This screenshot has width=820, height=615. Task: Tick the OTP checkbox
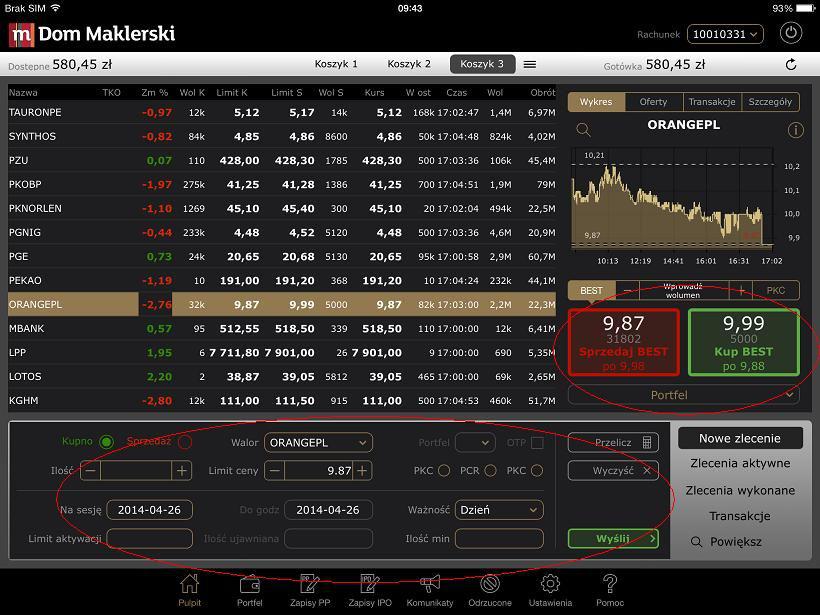coord(537,442)
